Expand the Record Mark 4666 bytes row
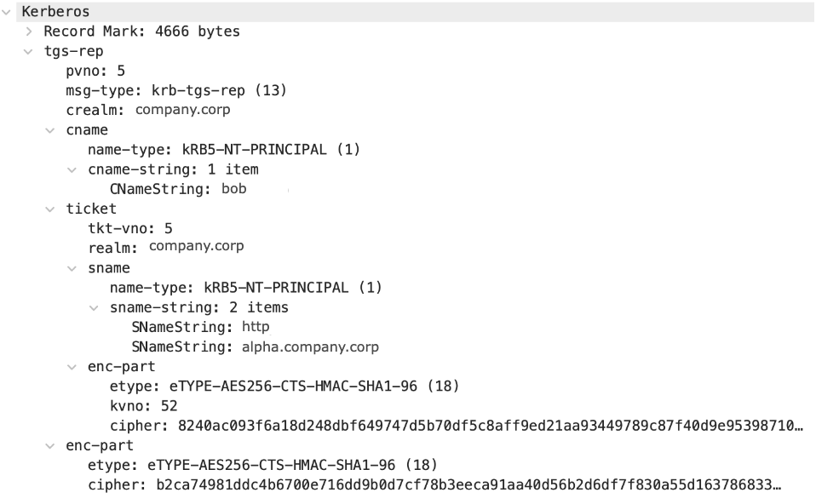 click(x=29, y=31)
